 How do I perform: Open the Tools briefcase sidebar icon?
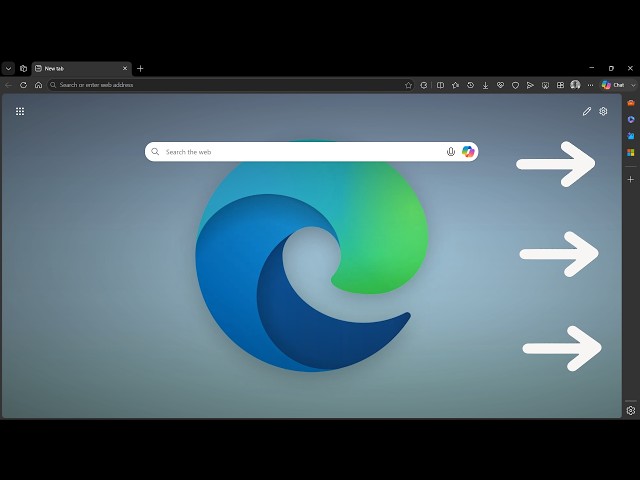point(631,103)
